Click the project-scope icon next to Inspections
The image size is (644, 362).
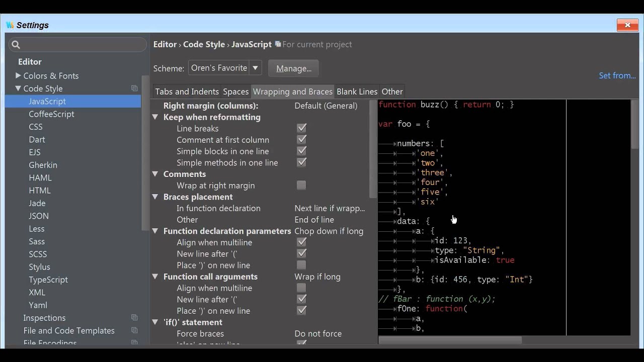[x=134, y=318]
